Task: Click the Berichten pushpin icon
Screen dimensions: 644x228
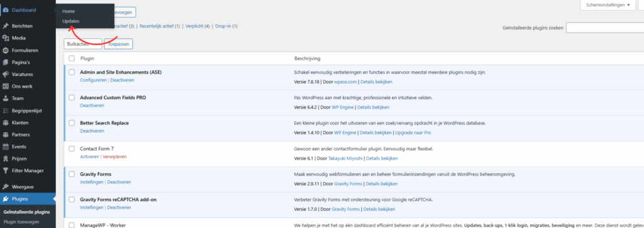Action: (5, 26)
